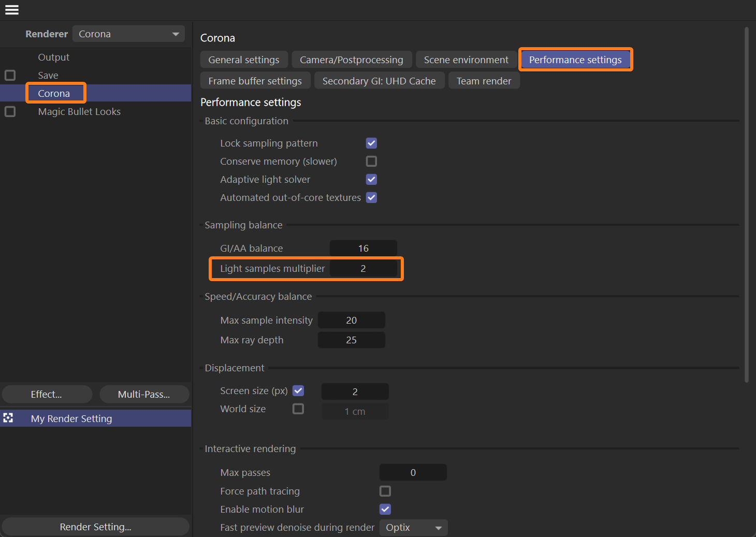Enable Conserve memory (slower) checkbox
Screen dimensions: 756x537
(x=371, y=161)
